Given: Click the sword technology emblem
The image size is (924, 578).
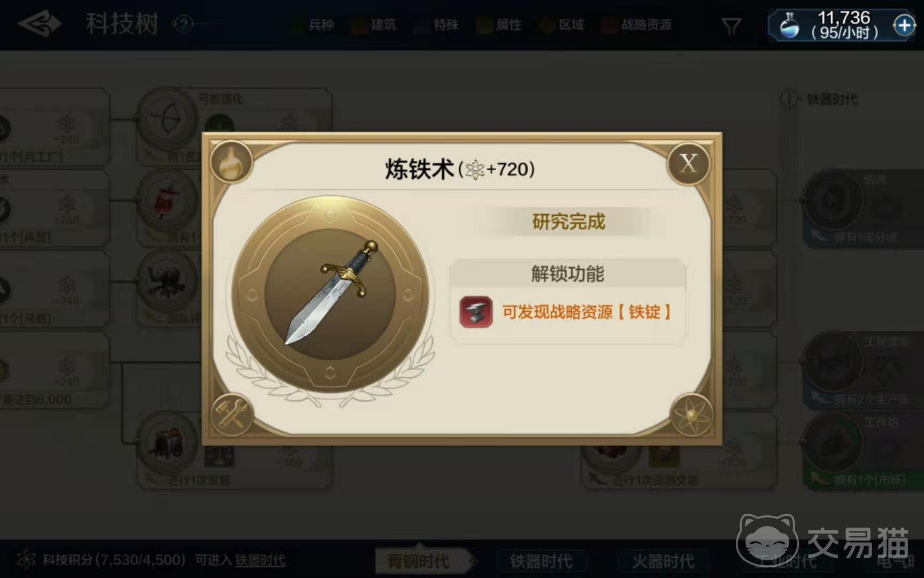Looking at the screenshot, I should pos(330,294).
